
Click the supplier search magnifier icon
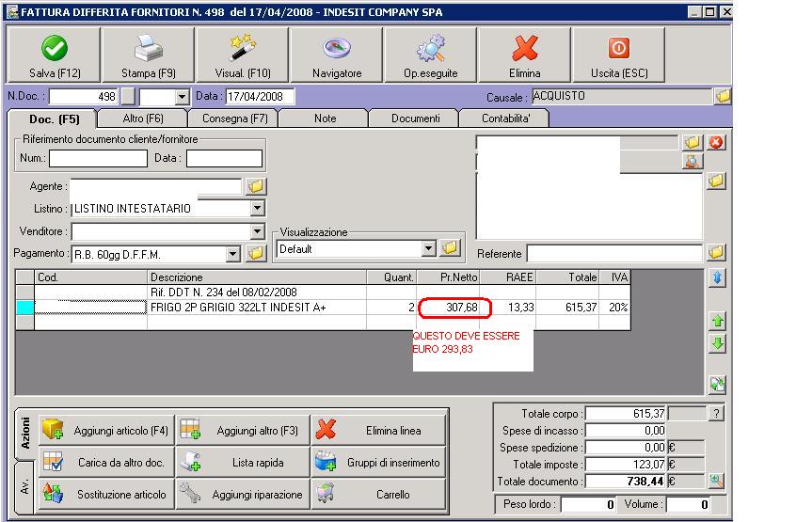tap(692, 162)
